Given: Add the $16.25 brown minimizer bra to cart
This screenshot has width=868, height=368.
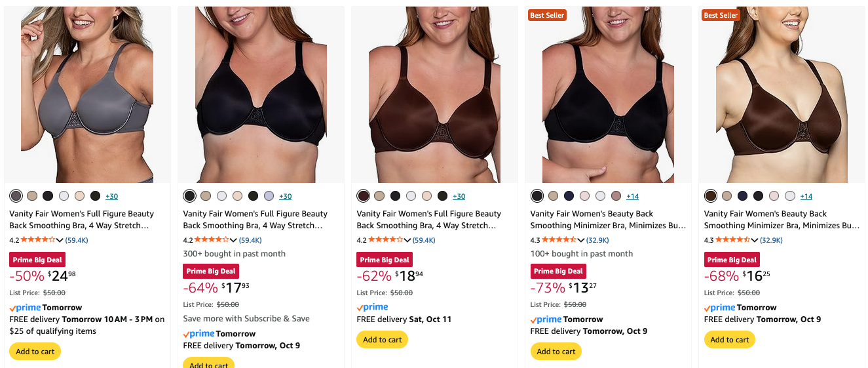Looking at the screenshot, I should [729, 340].
